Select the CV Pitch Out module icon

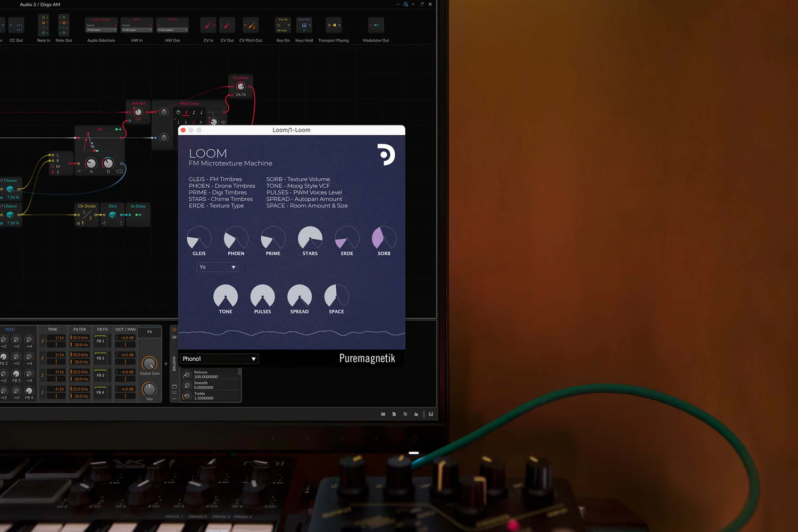tap(251, 25)
